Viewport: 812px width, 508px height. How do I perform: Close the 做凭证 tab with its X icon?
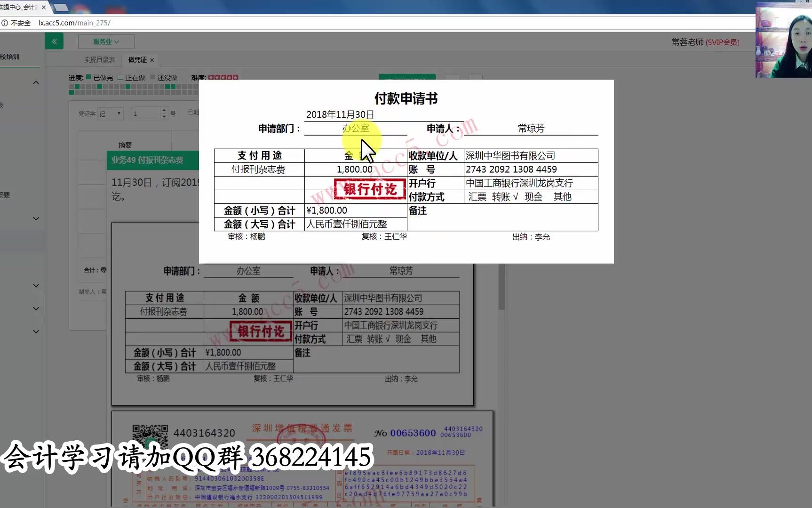[x=151, y=60]
